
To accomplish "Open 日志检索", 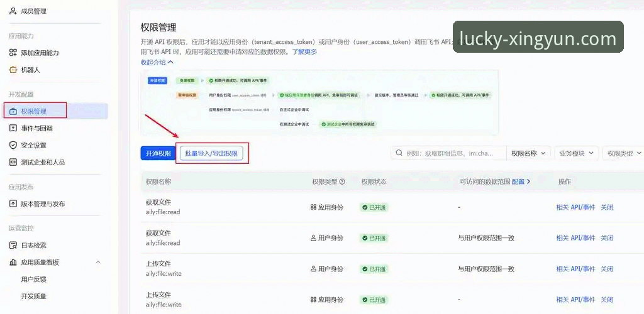I will pyautogui.click(x=34, y=246).
